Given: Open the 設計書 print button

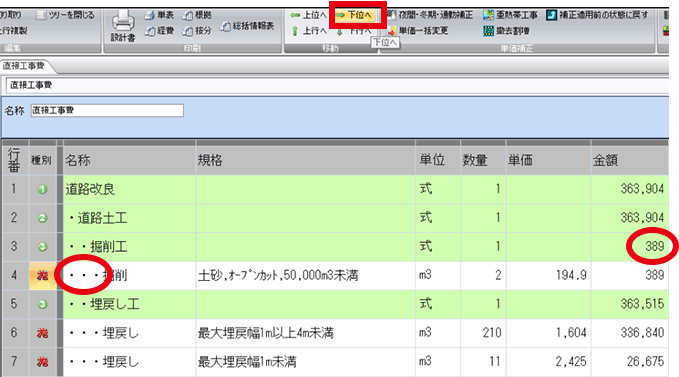Looking at the screenshot, I should 123,26.
